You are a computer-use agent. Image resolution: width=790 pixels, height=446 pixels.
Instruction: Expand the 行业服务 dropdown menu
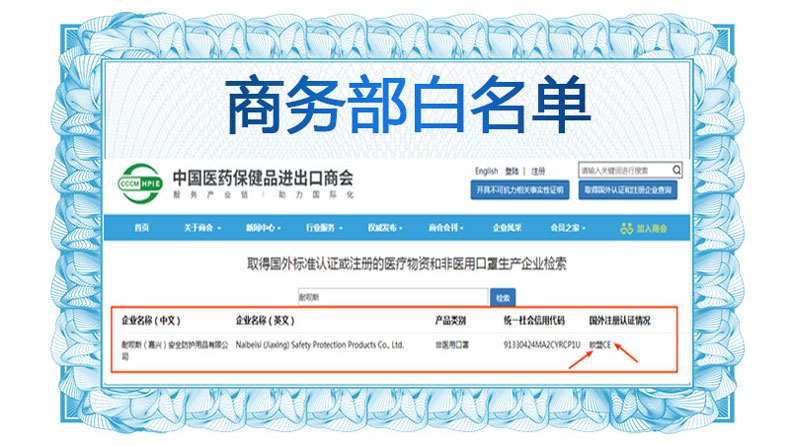coord(323,228)
